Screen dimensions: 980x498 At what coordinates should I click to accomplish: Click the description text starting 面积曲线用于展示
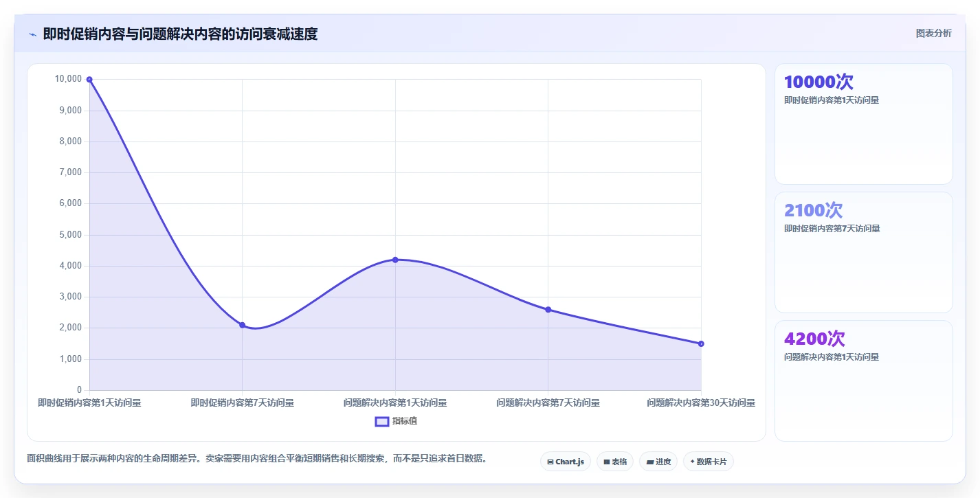click(x=257, y=458)
